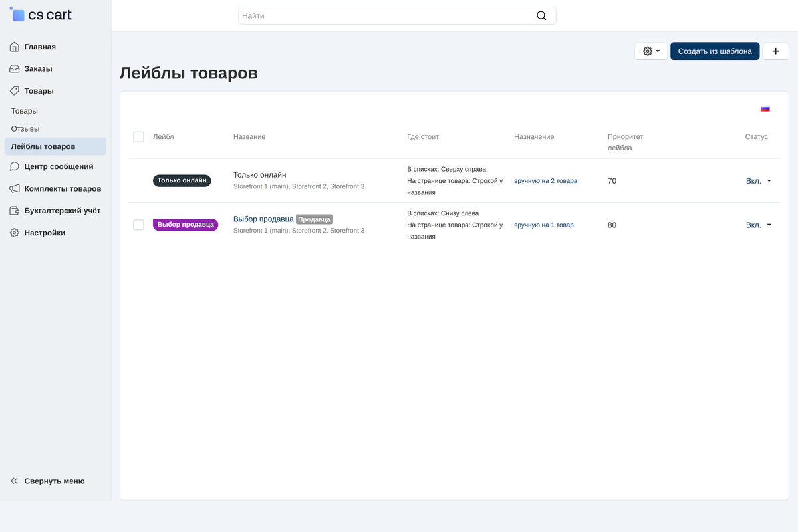Image resolution: width=798 pixels, height=532 pixels.
Task: Click the search magnifier icon
Action: [x=541, y=15]
